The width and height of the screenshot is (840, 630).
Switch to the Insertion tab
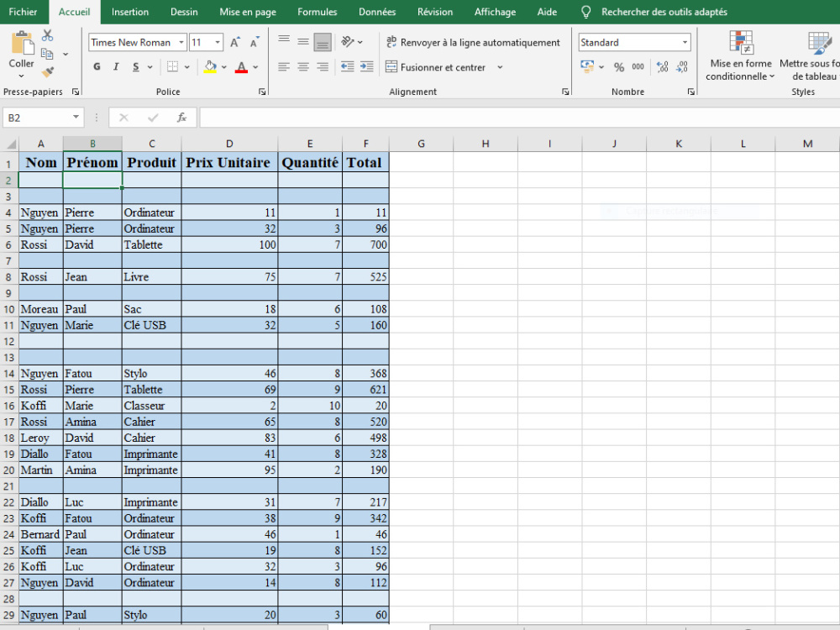[130, 12]
